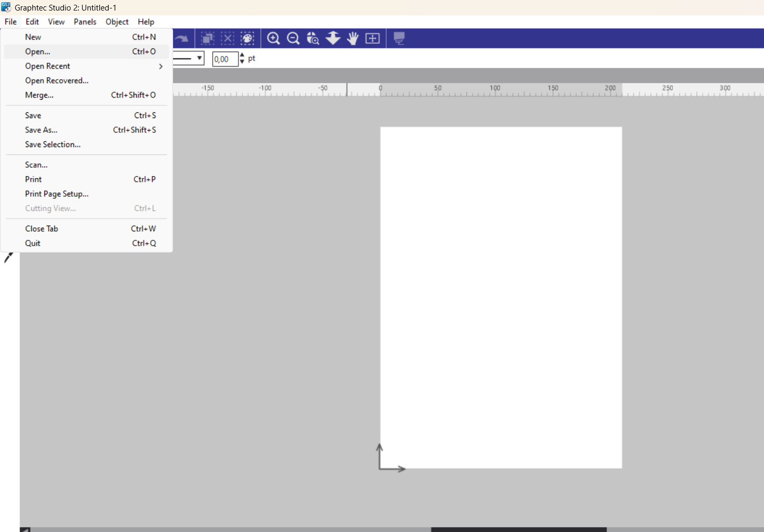The width and height of the screenshot is (764, 532).
Task: Click the Redo arrow icon
Action: [182, 38]
